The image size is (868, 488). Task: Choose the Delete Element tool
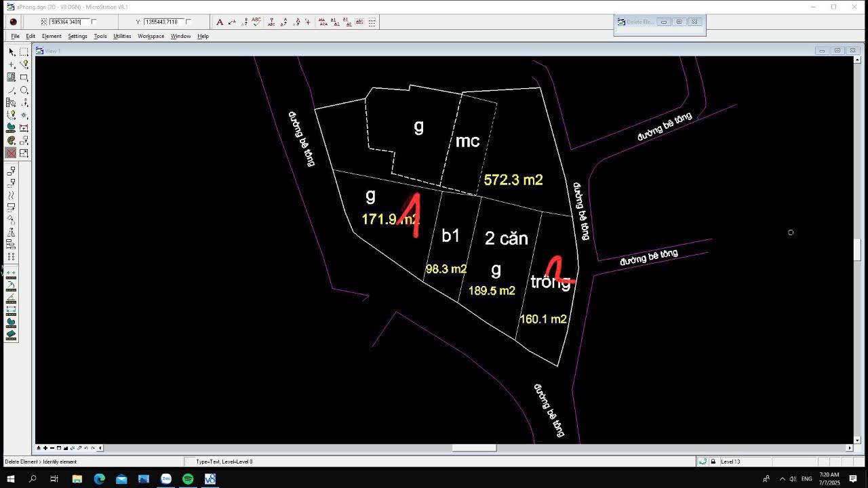pos(12,153)
